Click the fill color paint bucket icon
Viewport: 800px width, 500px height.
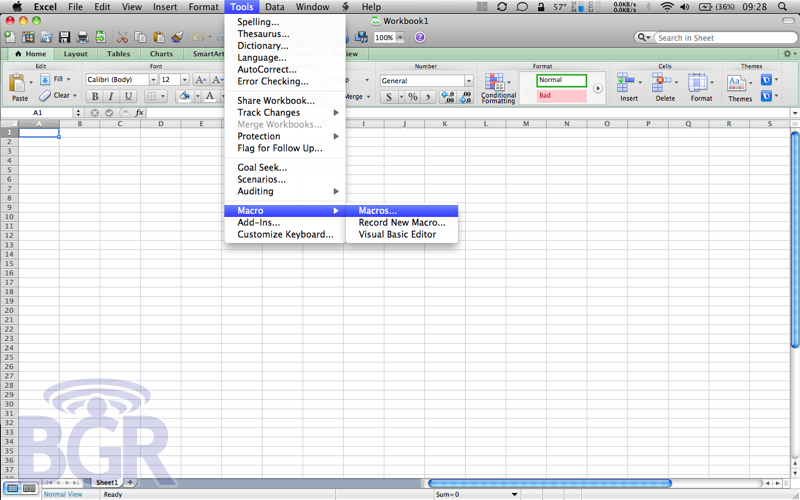184,96
